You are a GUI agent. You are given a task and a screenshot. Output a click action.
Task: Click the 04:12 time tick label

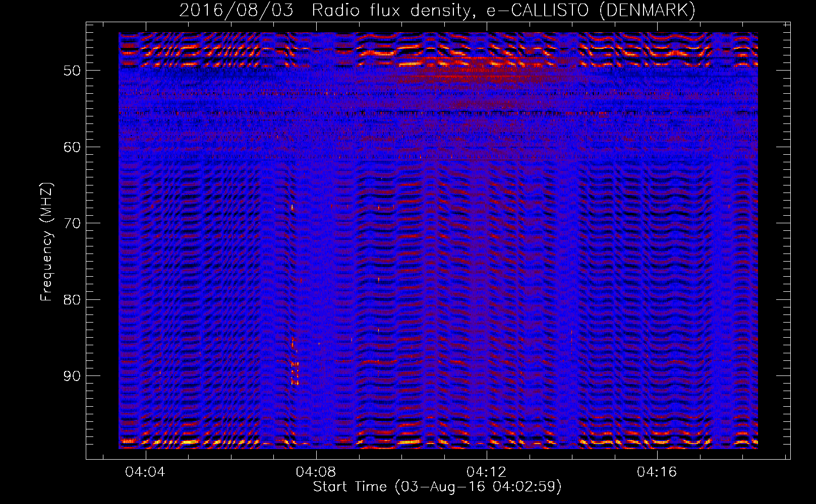point(487,472)
